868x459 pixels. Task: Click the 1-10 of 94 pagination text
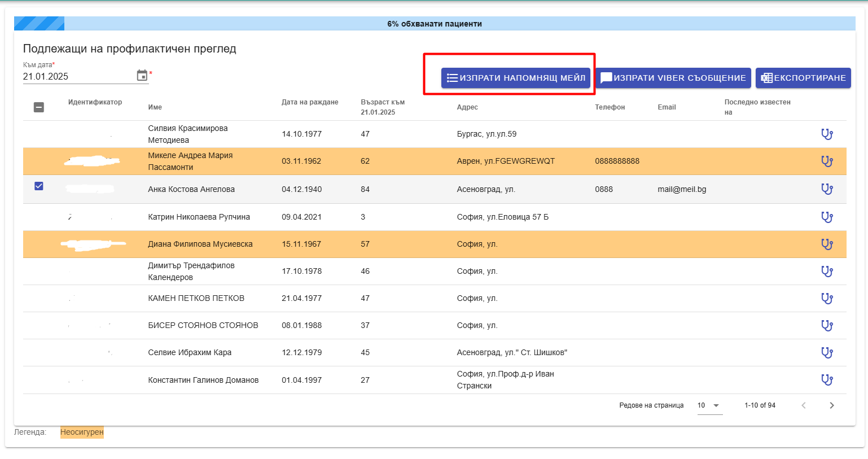pyautogui.click(x=760, y=405)
